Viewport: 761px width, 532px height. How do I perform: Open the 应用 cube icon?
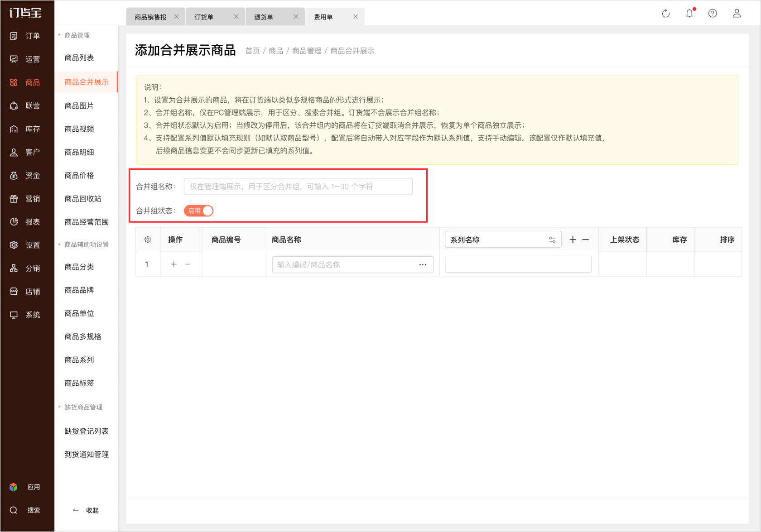(x=14, y=487)
